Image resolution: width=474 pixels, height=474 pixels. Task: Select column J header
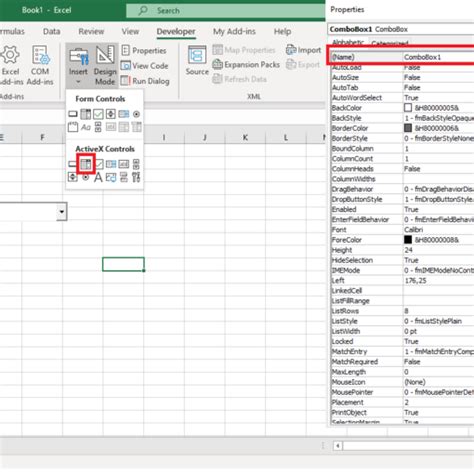pos(205,137)
